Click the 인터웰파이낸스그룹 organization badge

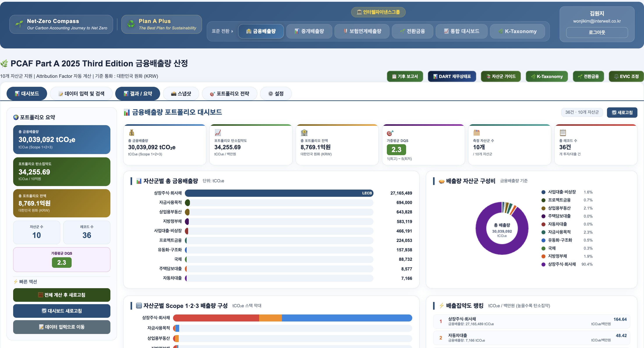click(x=378, y=12)
